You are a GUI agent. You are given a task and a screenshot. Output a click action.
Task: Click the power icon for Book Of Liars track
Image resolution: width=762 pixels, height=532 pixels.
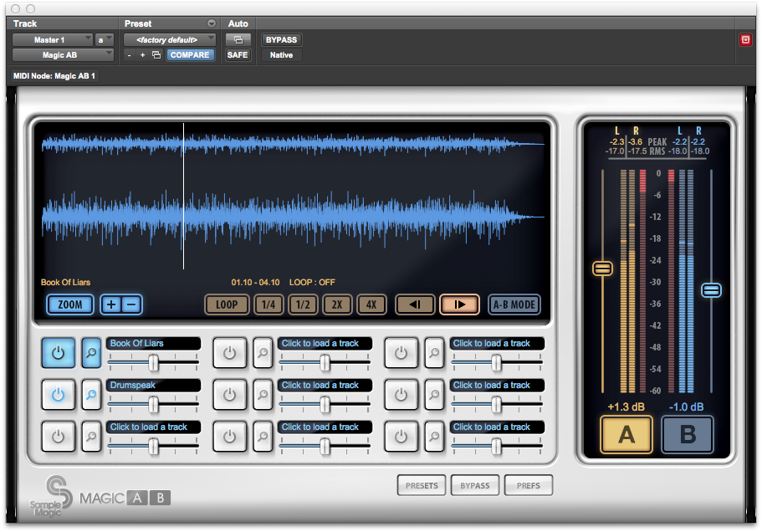[x=58, y=353]
